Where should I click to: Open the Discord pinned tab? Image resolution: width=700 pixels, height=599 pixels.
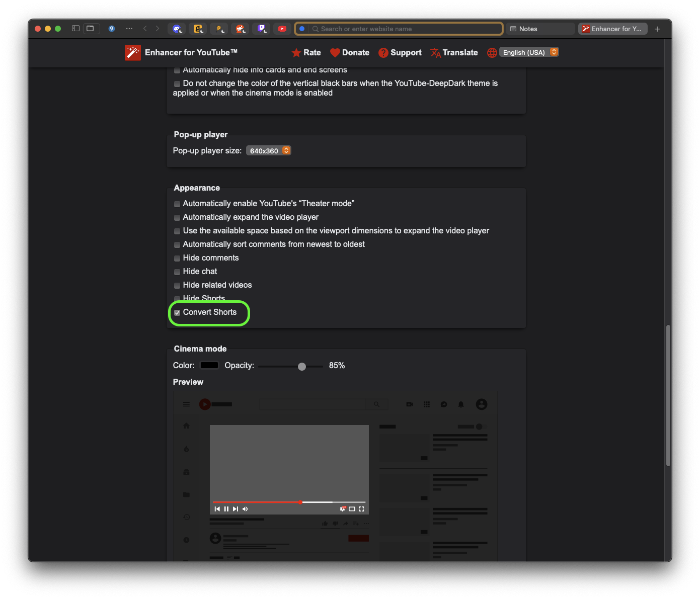177,29
